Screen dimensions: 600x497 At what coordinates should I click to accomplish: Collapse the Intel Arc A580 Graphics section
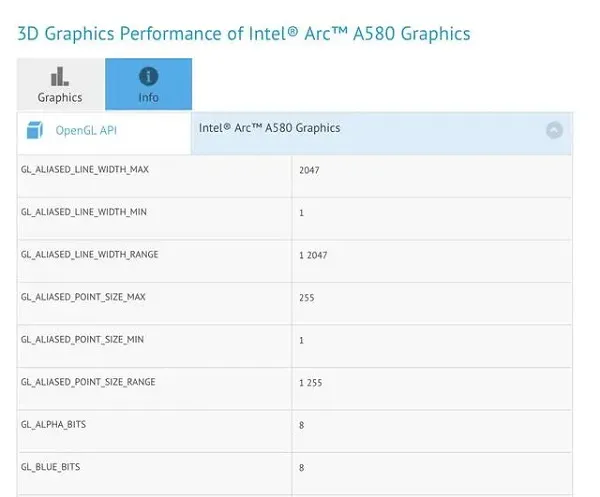[x=554, y=130]
